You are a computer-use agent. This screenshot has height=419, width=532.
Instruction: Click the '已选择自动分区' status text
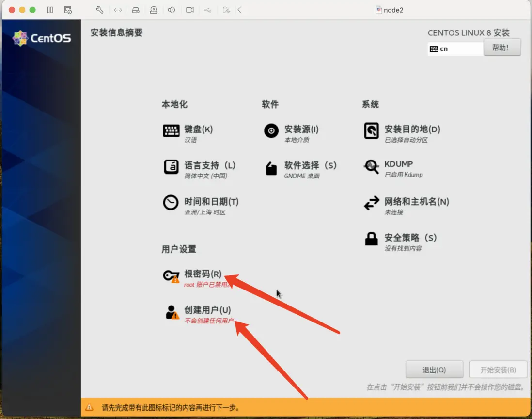[406, 140]
